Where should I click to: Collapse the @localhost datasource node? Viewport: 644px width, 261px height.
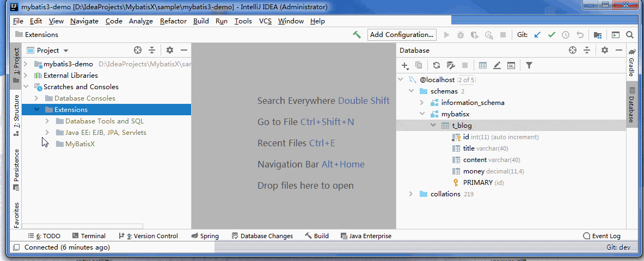(x=401, y=79)
